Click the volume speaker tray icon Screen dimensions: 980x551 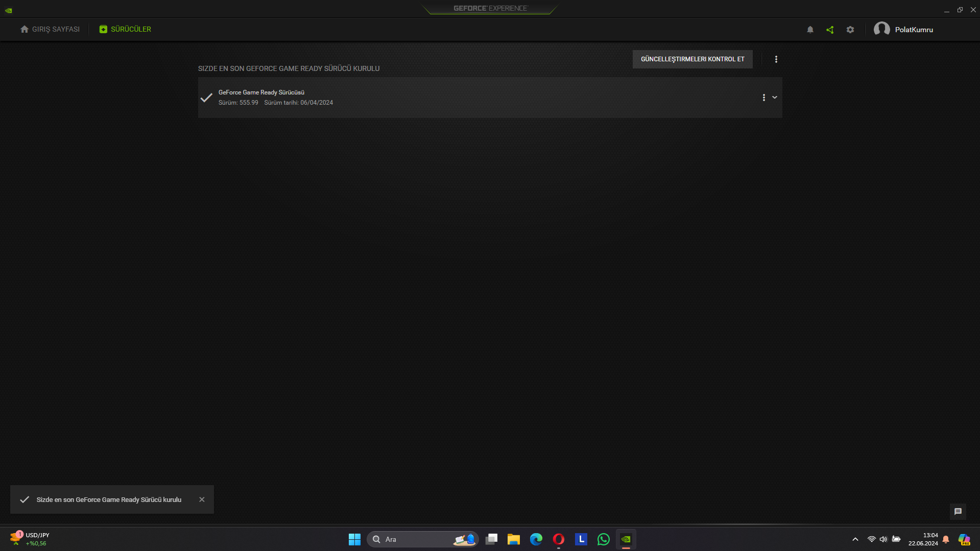883,539
